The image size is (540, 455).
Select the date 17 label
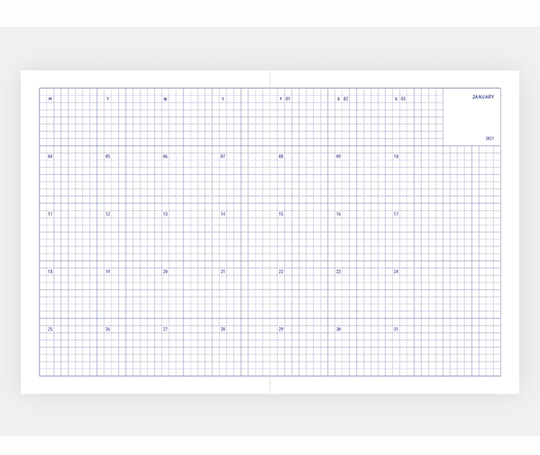tap(396, 214)
